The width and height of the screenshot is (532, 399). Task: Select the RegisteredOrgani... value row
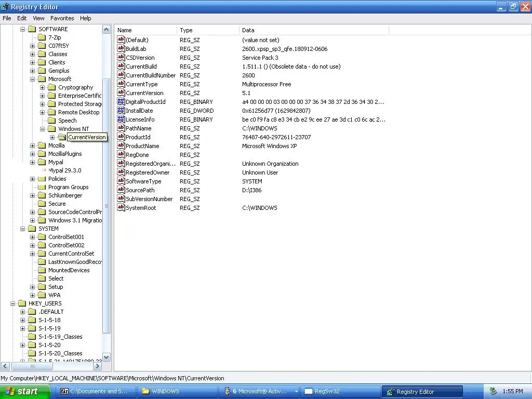(252, 163)
